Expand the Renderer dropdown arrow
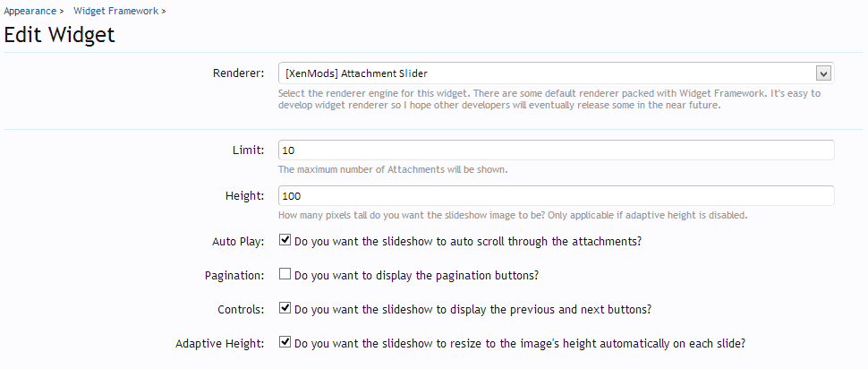The width and height of the screenshot is (868, 369). coord(824,73)
